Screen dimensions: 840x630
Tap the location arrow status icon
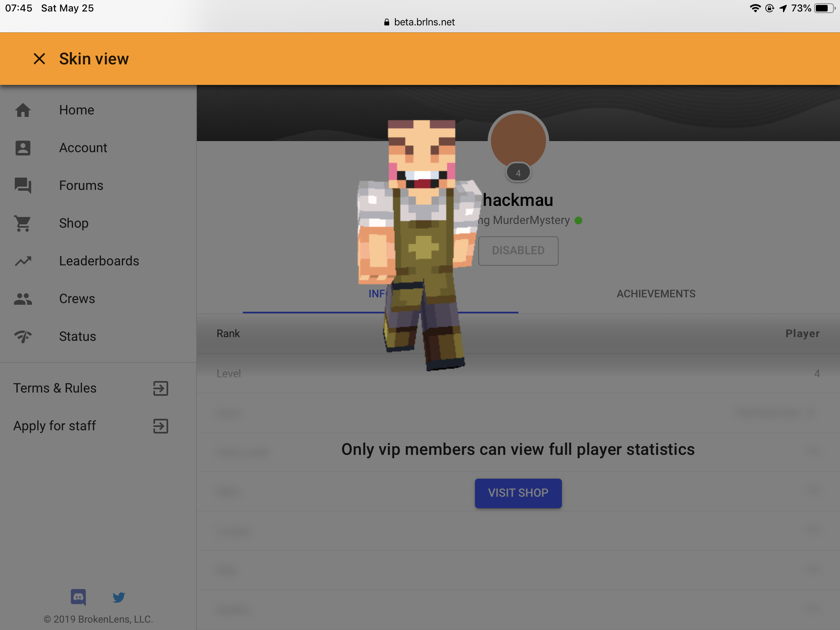pyautogui.click(x=783, y=8)
